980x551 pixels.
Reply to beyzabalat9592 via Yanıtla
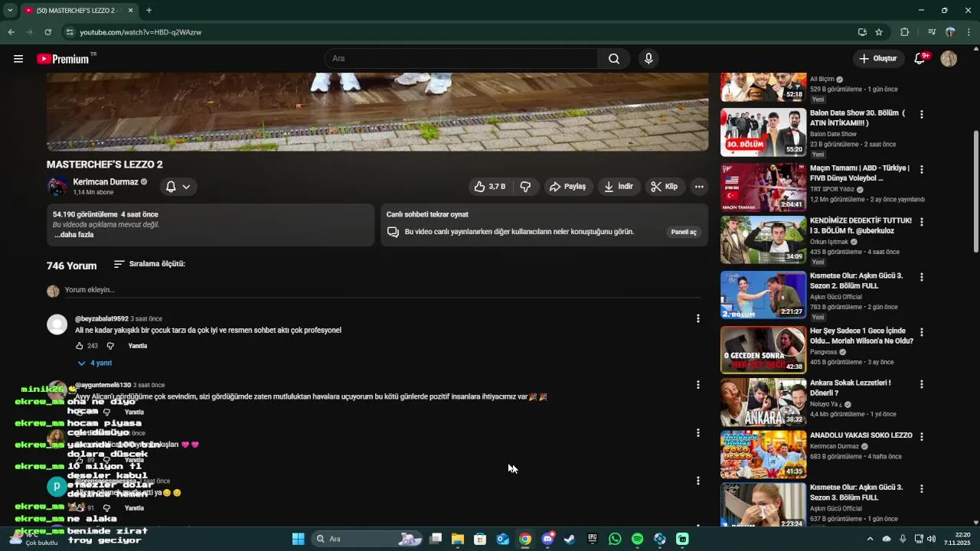coord(138,346)
